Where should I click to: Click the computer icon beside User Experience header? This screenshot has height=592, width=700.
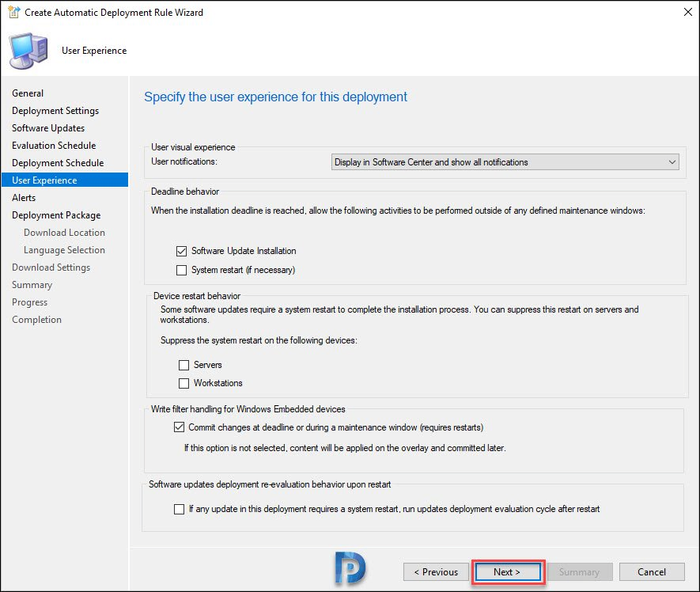click(28, 51)
